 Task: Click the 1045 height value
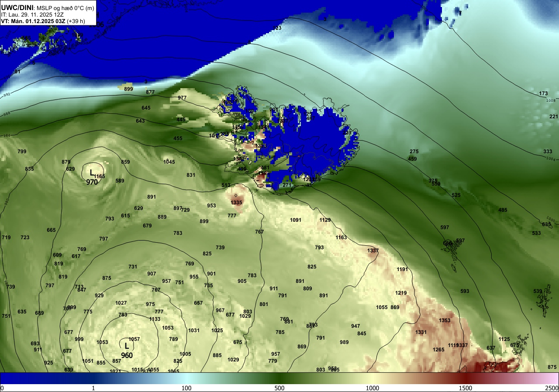click(169, 162)
